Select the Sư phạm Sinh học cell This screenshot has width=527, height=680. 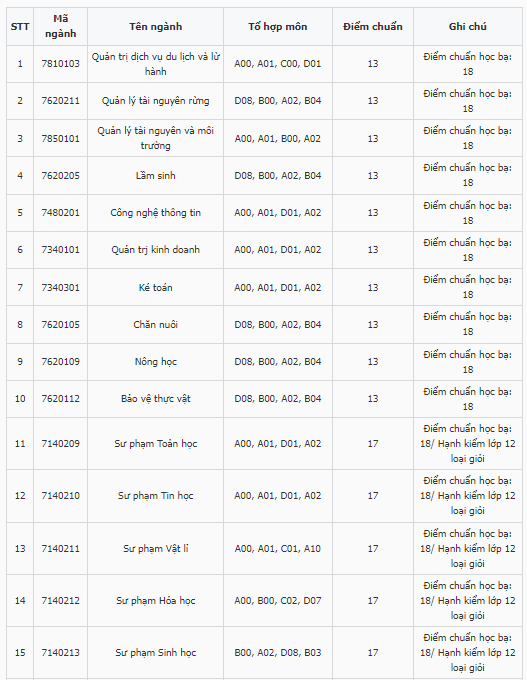click(155, 653)
